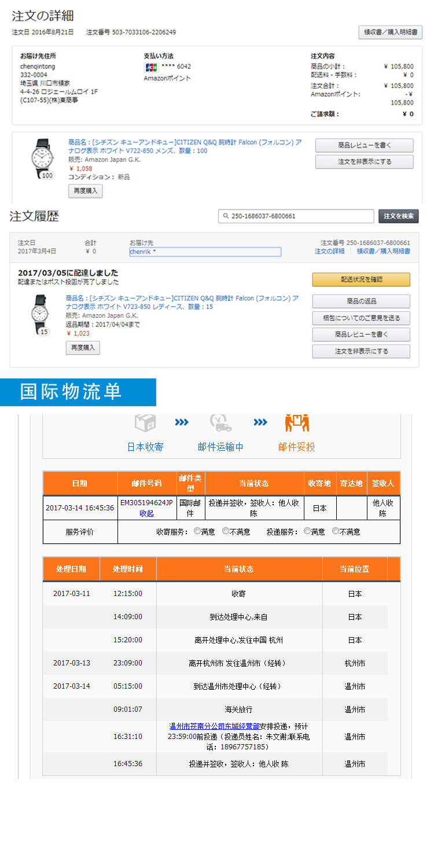Open the 注文の詳細 link in order history

click(x=329, y=251)
